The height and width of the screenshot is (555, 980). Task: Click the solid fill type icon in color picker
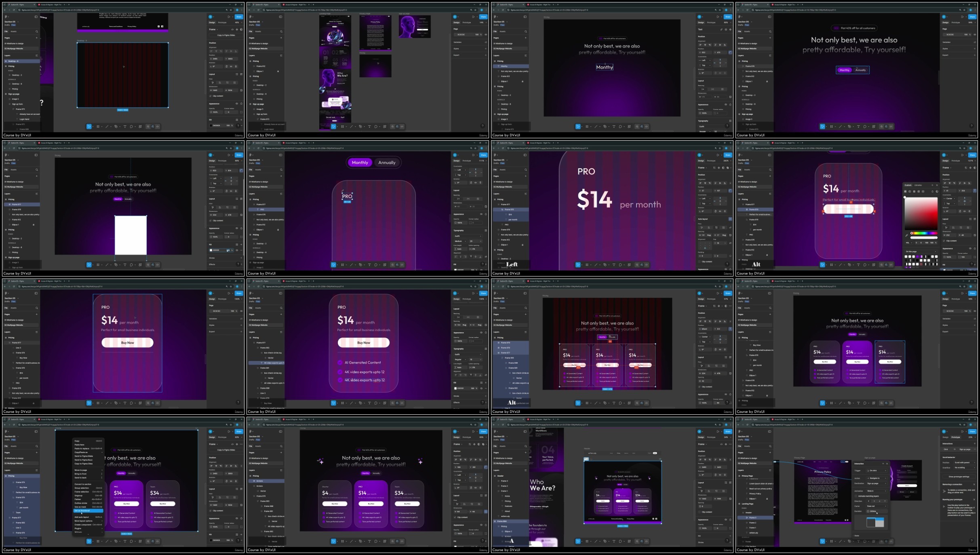coord(905,192)
